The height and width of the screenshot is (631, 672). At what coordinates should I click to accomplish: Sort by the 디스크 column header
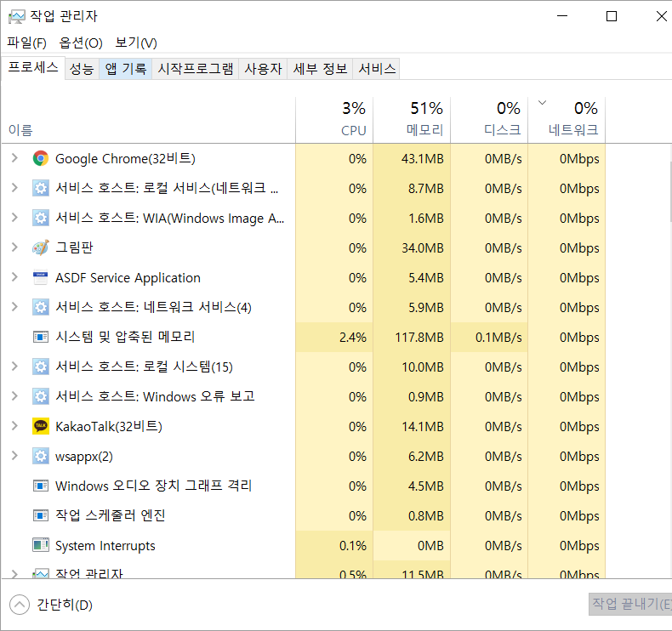coord(489,120)
